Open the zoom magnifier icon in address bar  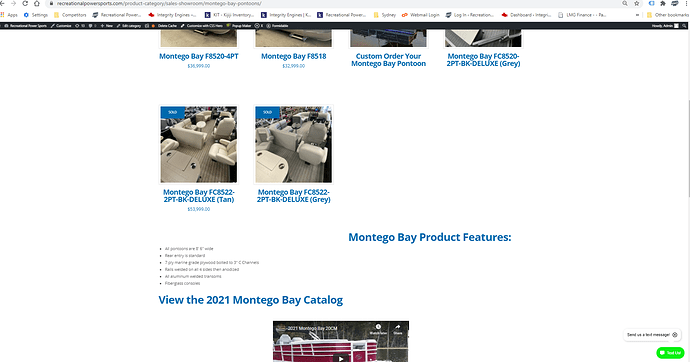[625, 4]
